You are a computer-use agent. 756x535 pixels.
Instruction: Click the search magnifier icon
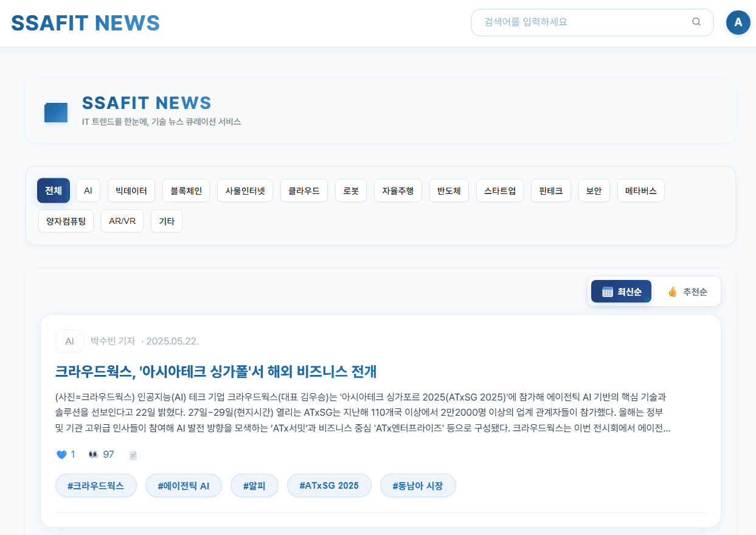pos(696,21)
